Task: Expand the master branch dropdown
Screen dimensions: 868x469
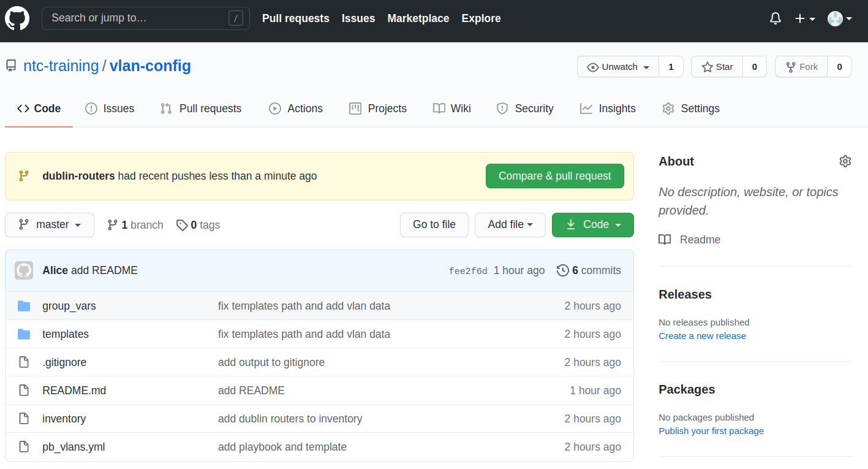Action: (x=50, y=225)
